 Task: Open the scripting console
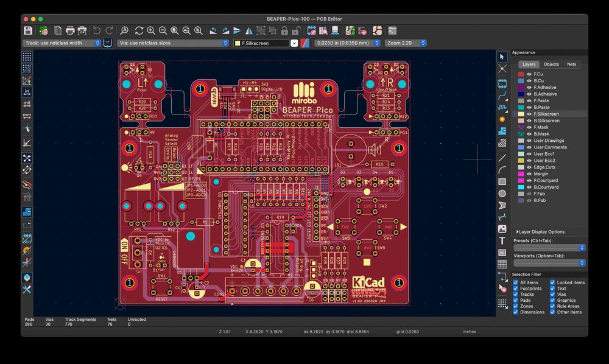coord(392,30)
